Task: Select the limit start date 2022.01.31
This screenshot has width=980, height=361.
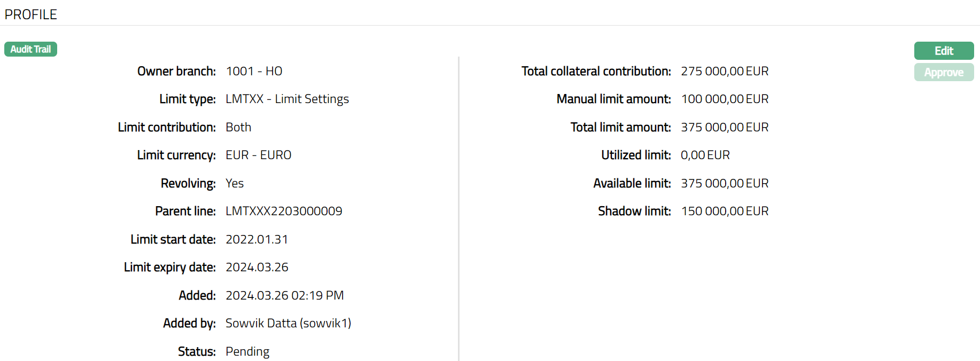Action: click(256, 239)
